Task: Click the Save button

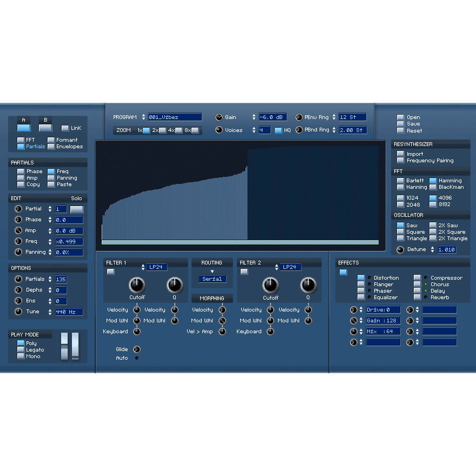Action: (x=400, y=124)
